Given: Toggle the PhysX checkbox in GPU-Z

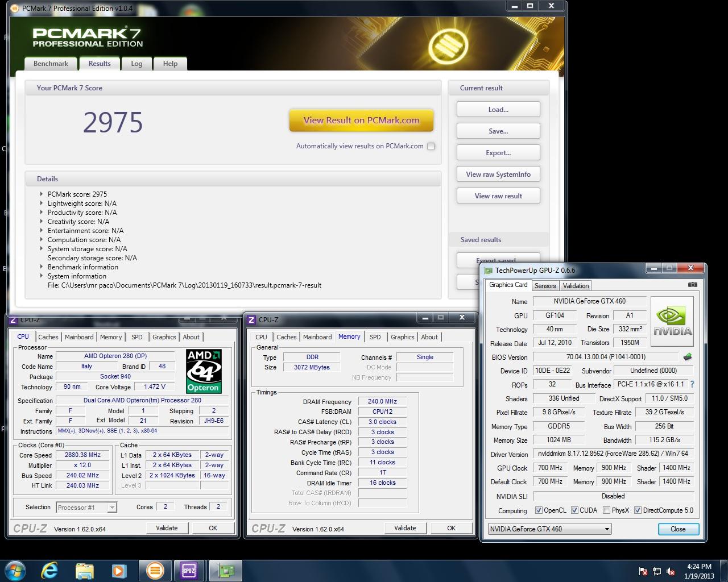Looking at the screenshot, I should pyautogui.click(x=606, y=510).
